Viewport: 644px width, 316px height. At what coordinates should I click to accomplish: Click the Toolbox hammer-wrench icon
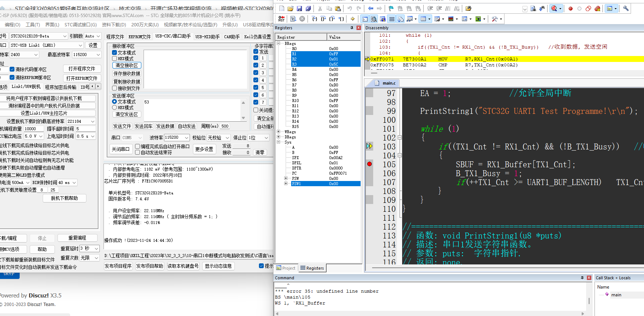coord(494,19)
